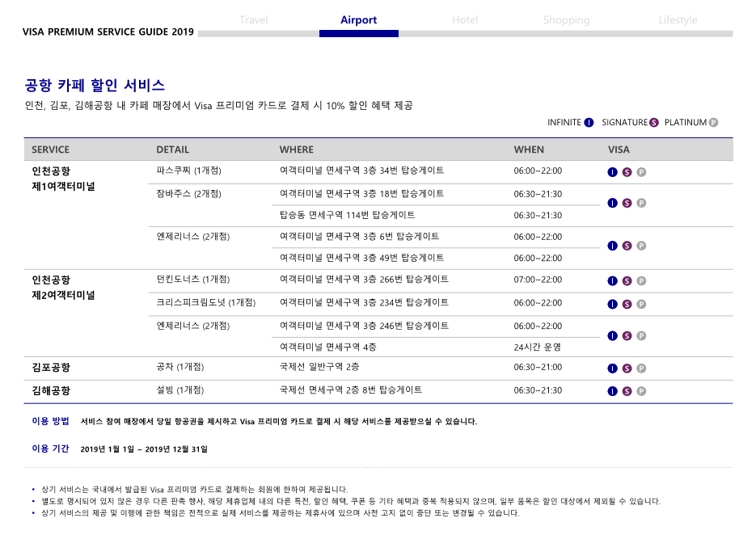756x535 pixels.
Task: Click Infinite icon in 김포공항 row
Action: click(x=612, y=369)
